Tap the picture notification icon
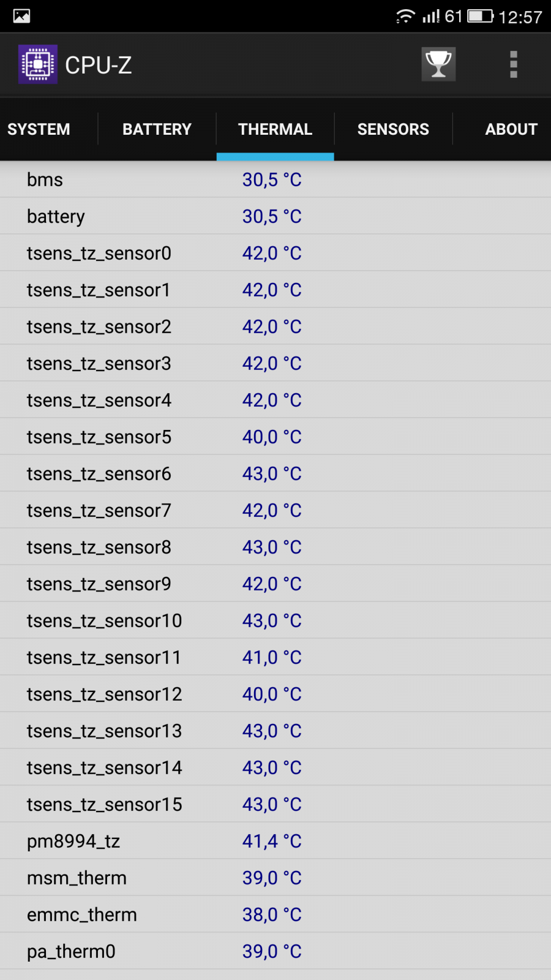The image size is (551, 980). (21, 16)
